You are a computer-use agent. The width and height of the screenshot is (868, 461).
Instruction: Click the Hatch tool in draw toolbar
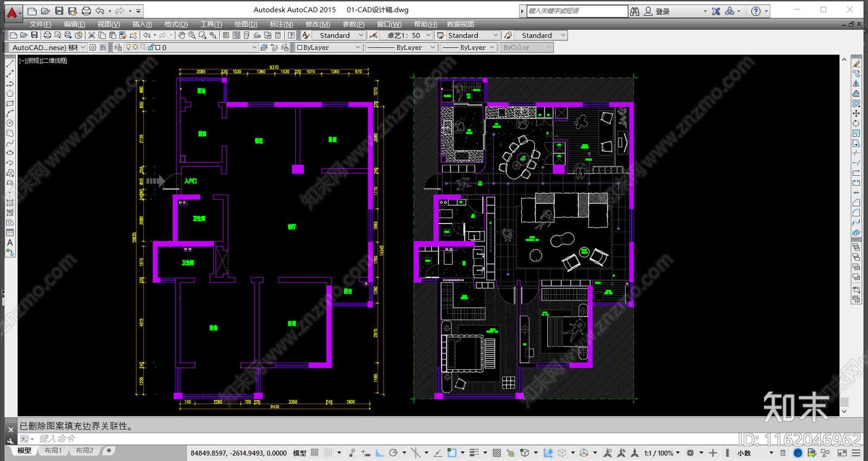pyautogui.click(x=10, y=202)
